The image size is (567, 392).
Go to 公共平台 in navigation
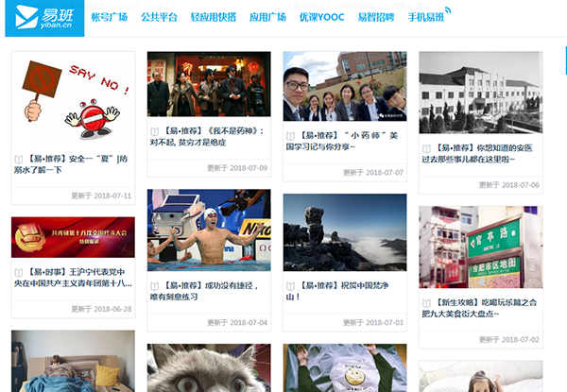pyautogui.click(x=159, y=18)
